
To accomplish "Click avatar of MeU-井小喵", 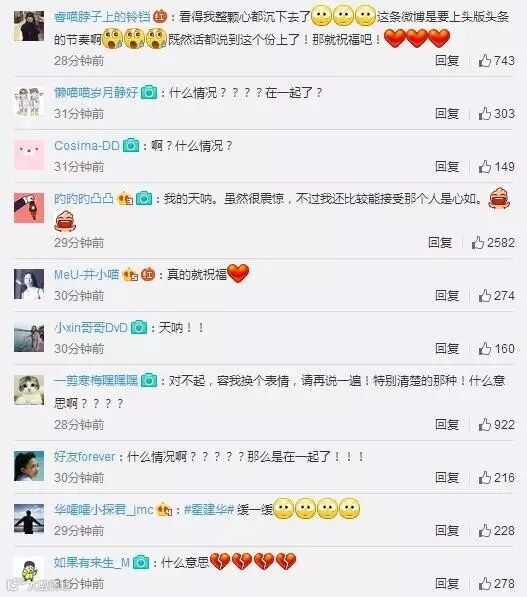I will point(29,284).
